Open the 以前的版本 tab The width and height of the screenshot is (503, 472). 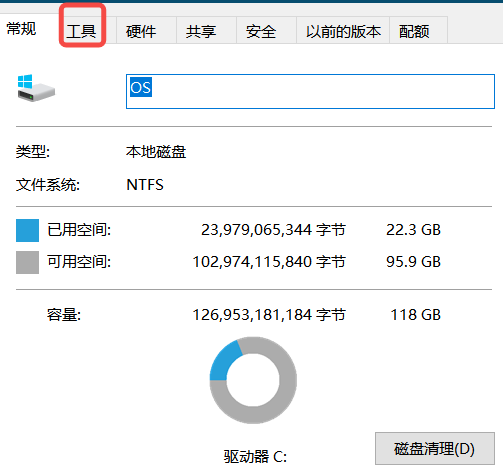pyautogui.click(x=343, y=31)
